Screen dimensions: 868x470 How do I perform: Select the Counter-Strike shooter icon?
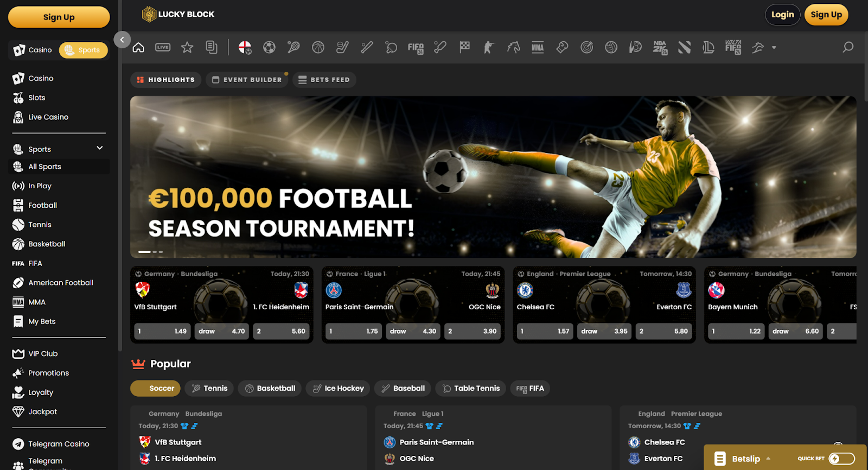tap(489, 48)
